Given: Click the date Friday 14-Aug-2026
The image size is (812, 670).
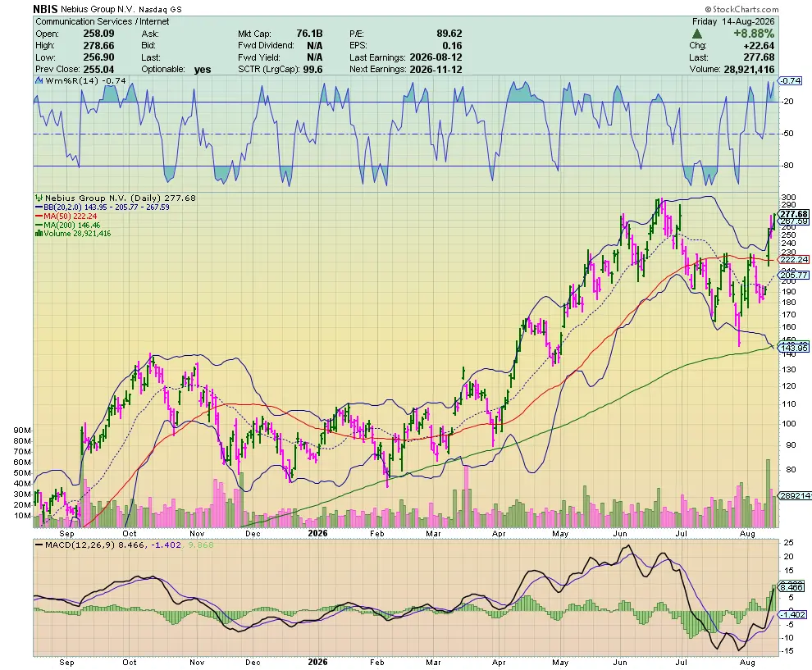Looking at the screenshot, I should [x=733, y=21].
